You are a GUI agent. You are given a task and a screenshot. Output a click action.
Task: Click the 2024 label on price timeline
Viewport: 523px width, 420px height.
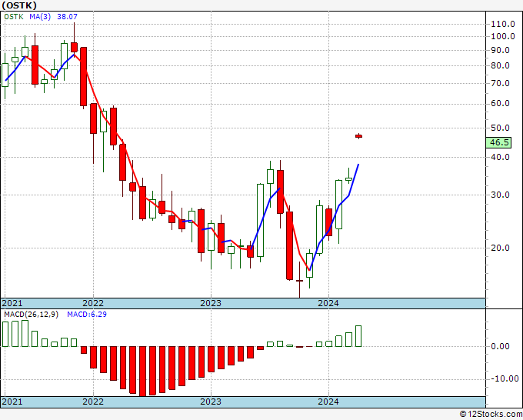(328, 303)
